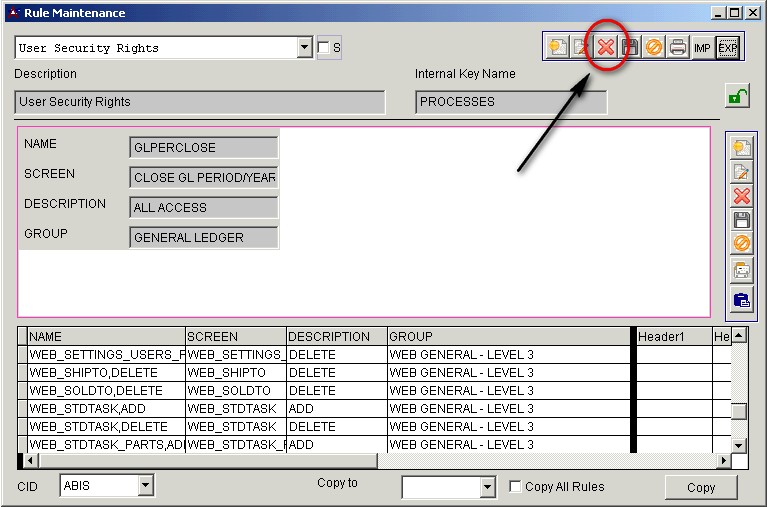The height and width of the screenshot is (507, 767).
Task: Click the new record icon in side toolbar
Action: pos(741,148)
